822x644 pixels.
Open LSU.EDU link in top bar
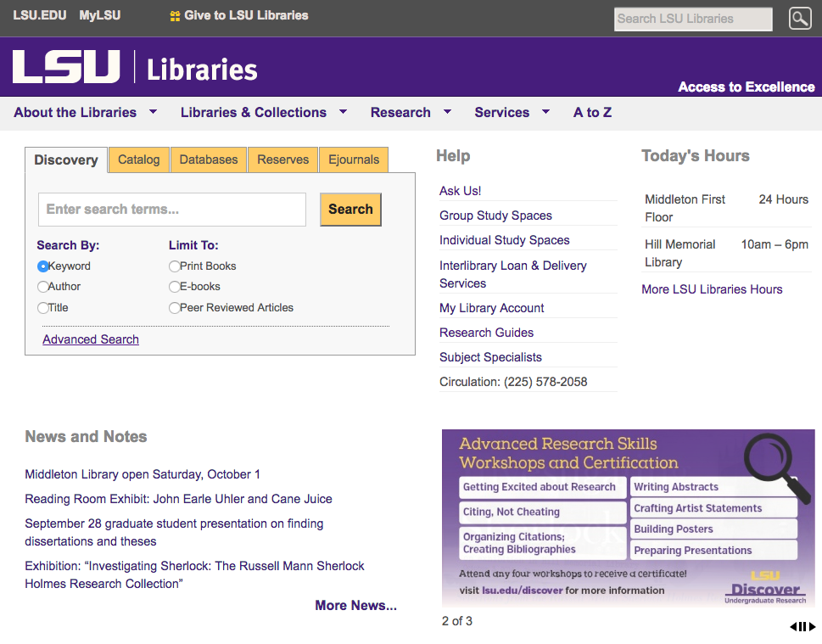(40, 15)
